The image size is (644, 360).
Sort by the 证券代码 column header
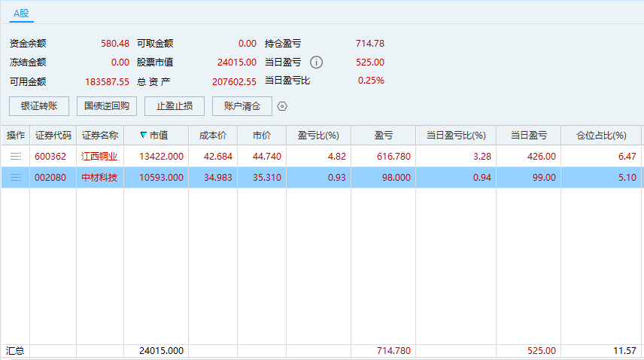53,136
